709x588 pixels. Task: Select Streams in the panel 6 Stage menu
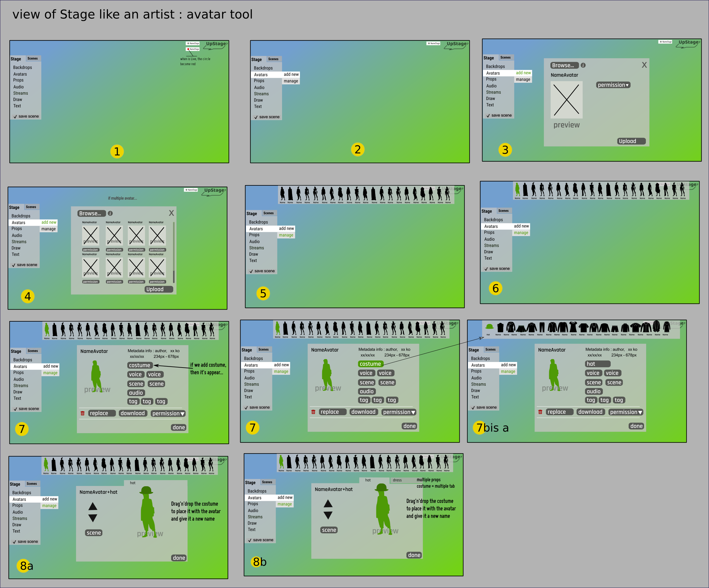click(x=492, y=246)
